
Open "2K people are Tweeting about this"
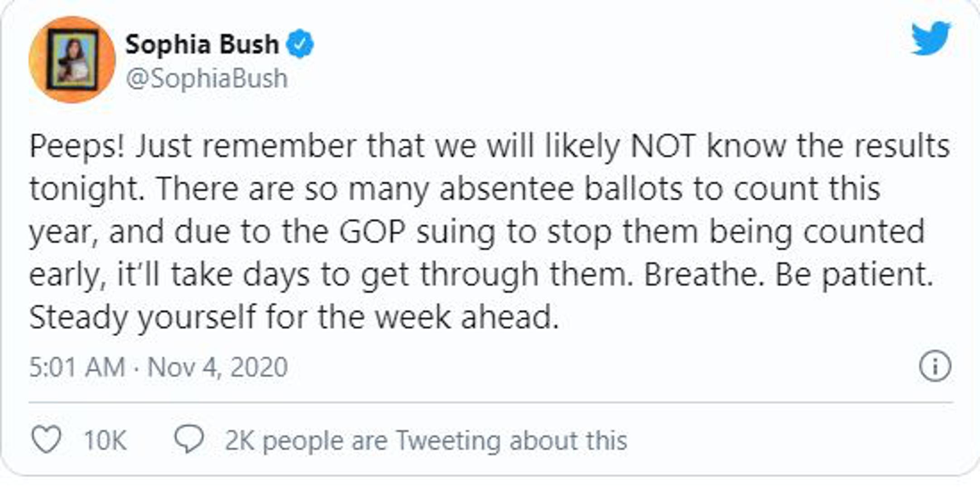coord(426,440)
